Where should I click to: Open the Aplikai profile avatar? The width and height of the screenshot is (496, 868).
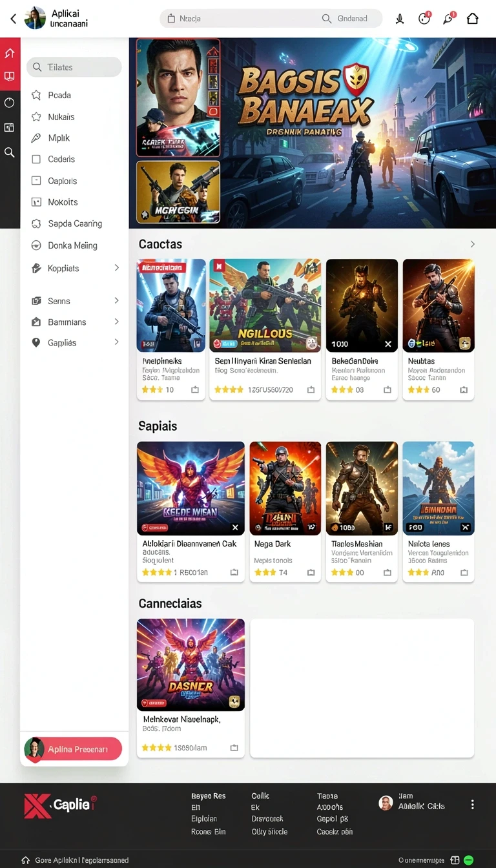pyautogui.click(x=35, y=18)
